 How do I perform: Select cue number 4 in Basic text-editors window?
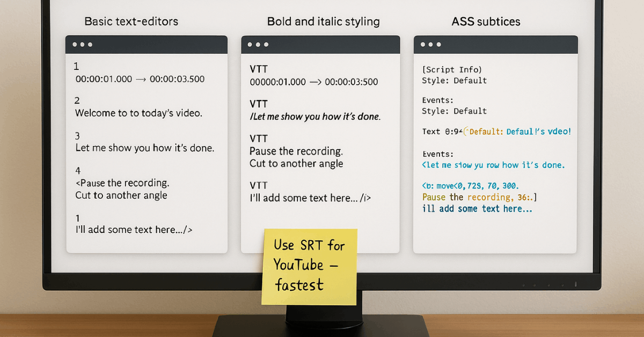(77, 171)
